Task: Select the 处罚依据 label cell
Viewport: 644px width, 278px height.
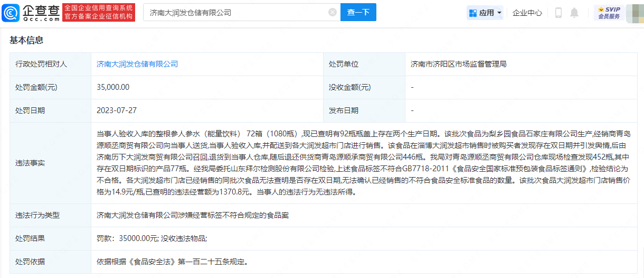Action: coord(50,262)
